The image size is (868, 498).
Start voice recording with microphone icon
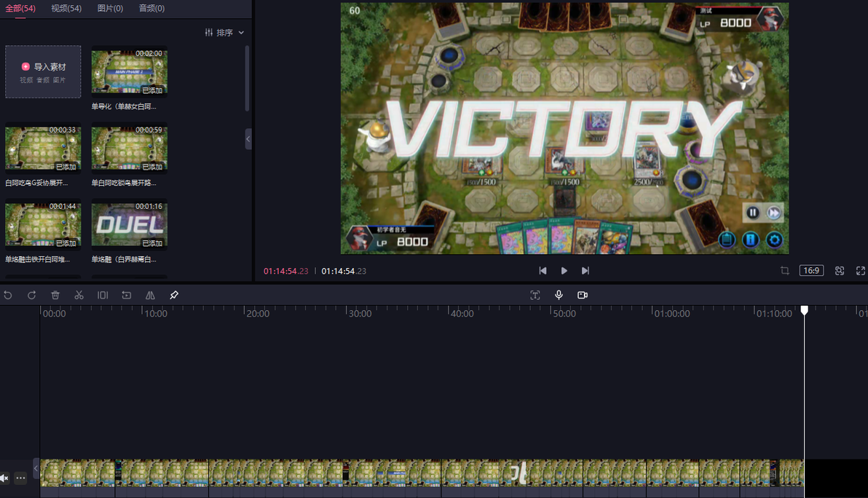coord(559,295)
